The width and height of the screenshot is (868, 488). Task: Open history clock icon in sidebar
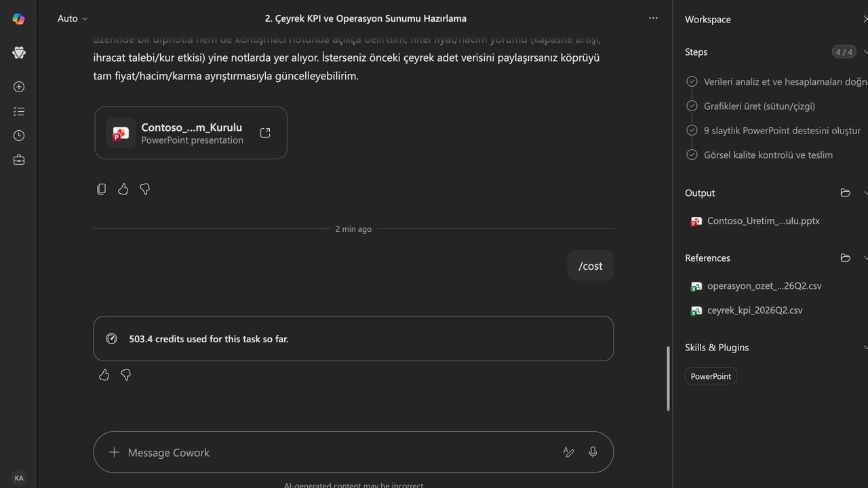coord(19,136)
